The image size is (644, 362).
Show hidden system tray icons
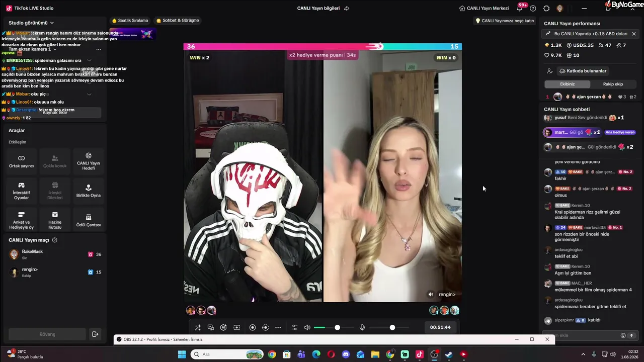[x=583, y=354]
